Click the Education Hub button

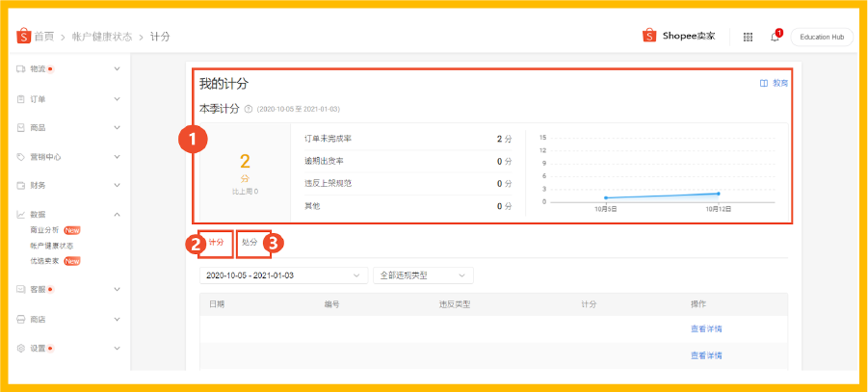click(822, 38)
